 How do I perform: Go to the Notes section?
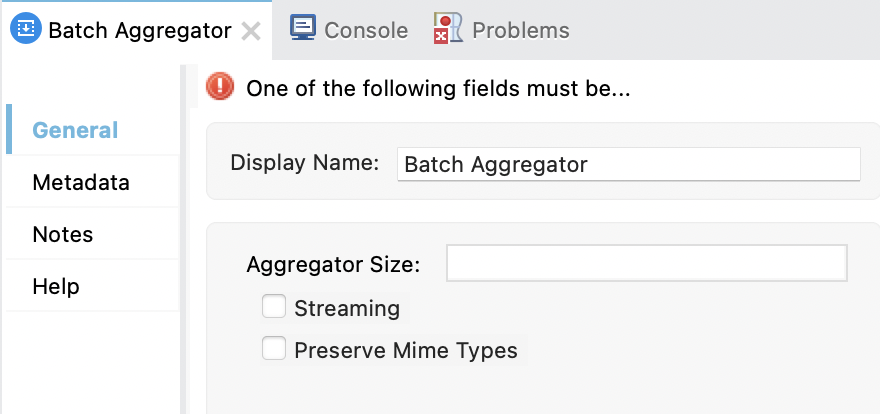click(63, 235)
